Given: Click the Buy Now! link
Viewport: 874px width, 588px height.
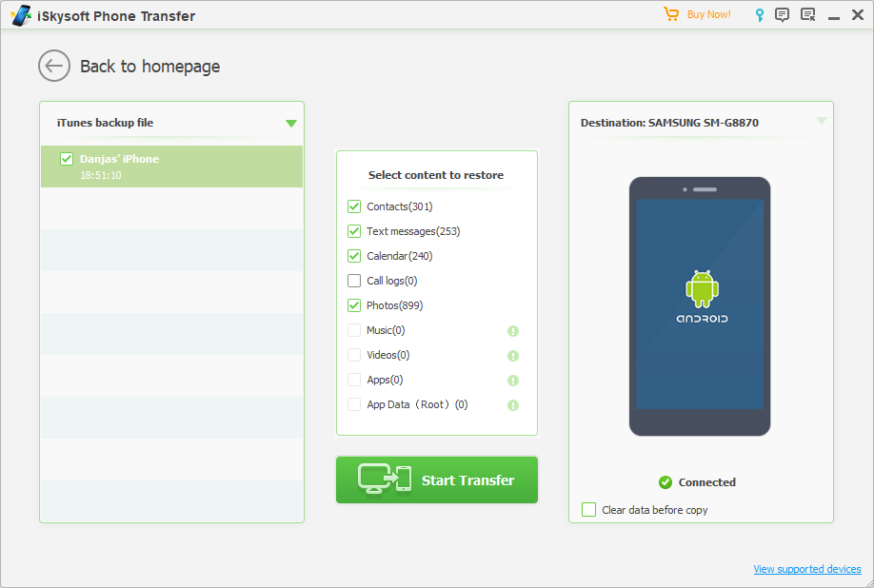Looking at the screenshot, I should pyautogui.click(x=708, y=15).
